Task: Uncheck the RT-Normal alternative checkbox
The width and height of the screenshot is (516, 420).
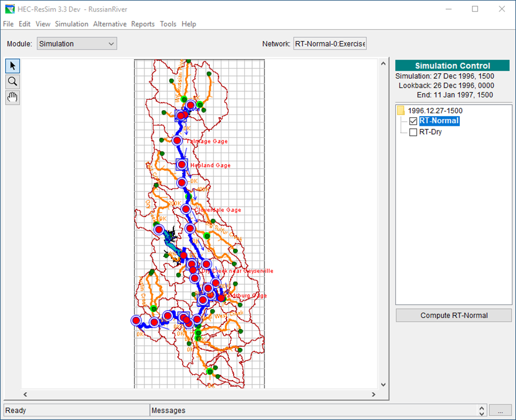Action: click(x=413, y=121)
